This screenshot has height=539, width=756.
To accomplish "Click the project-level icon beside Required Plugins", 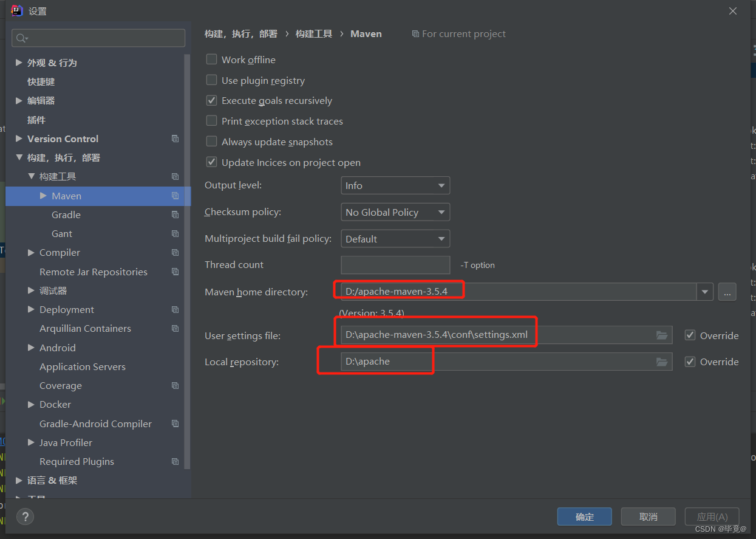I will click(x=175, y=461).
